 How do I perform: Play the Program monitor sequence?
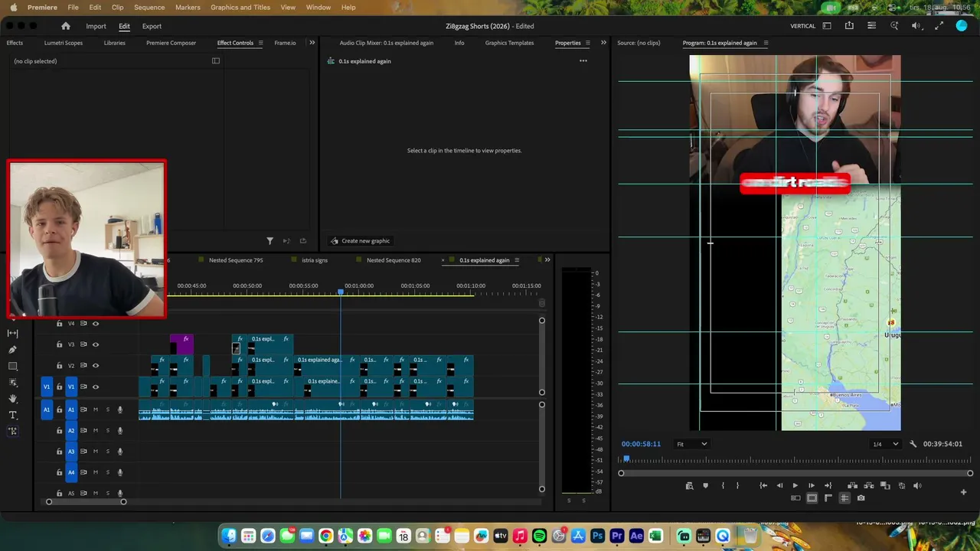point(795,485)
